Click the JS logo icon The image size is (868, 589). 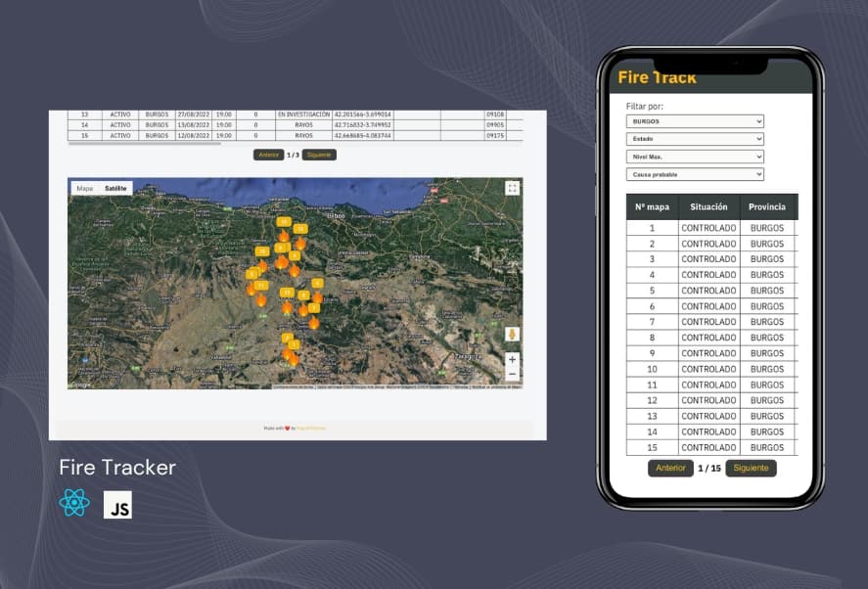(117, 504)
